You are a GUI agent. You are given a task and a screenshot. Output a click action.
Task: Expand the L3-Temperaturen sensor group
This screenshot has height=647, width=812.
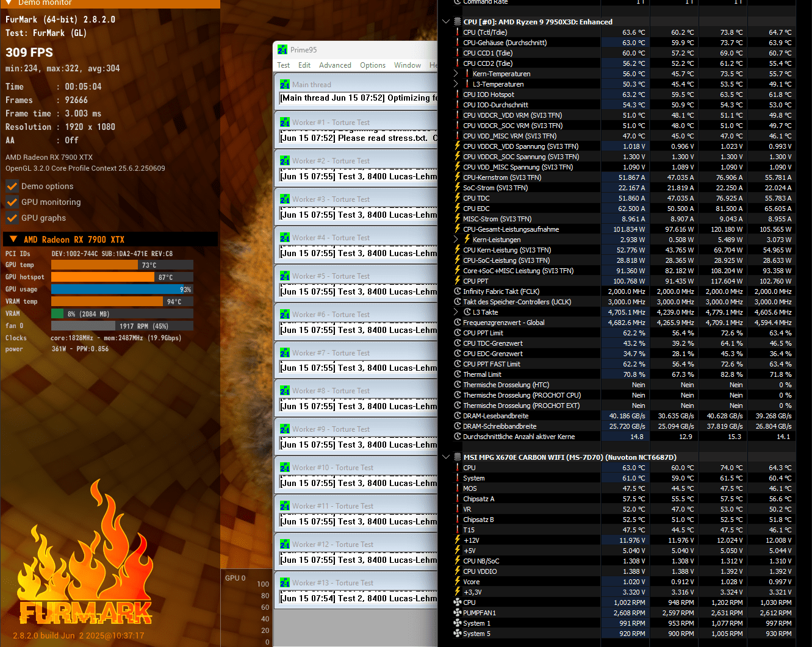(x=456, y=84)
